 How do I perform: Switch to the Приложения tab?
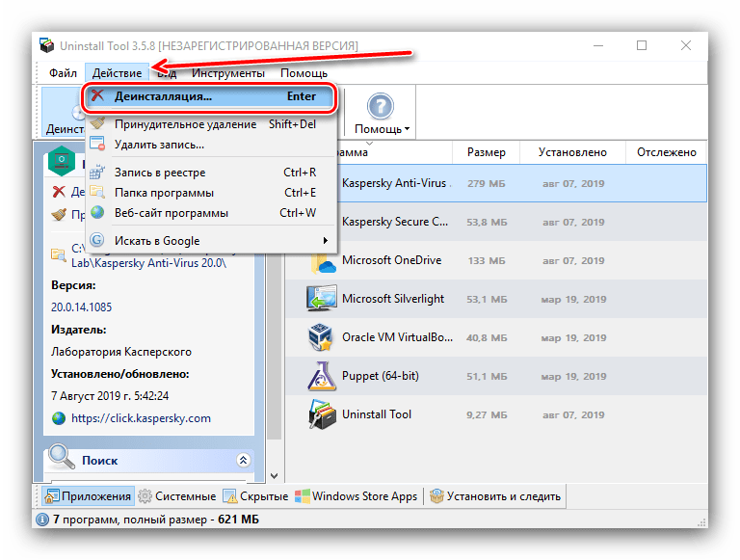(x=88, y=496)
